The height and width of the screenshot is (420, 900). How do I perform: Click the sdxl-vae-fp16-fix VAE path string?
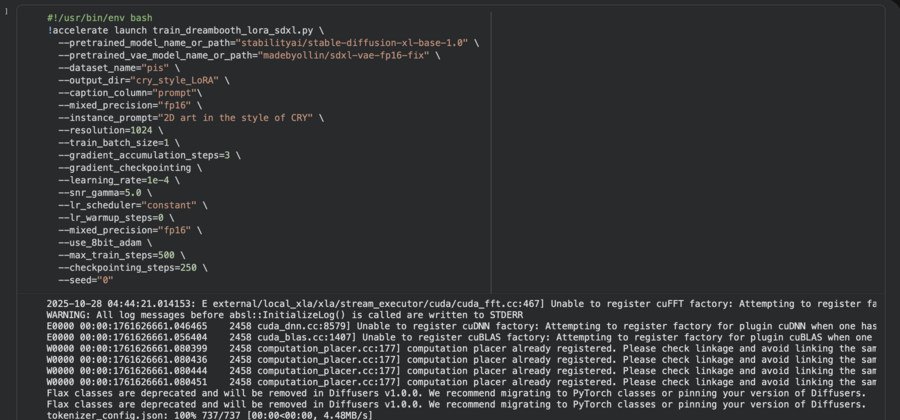click(345, 55)
